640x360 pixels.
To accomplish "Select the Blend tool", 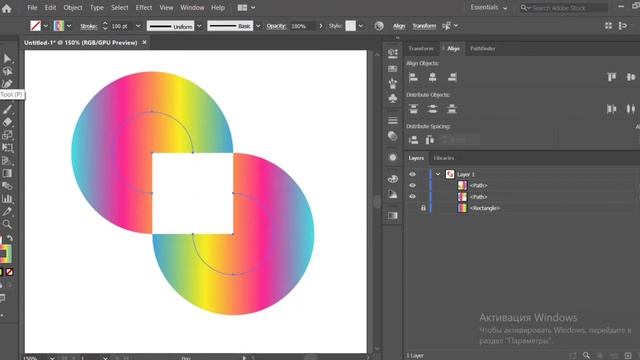I will pos(7,186).
